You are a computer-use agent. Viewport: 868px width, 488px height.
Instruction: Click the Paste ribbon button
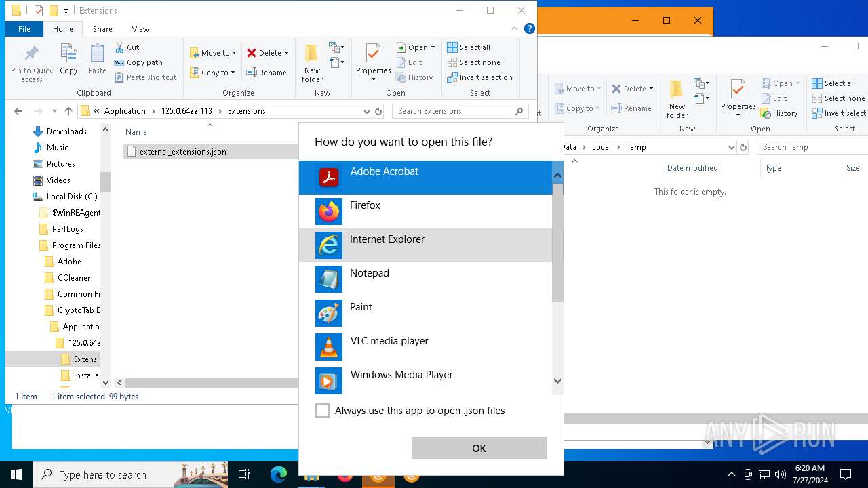click(97, 60)
